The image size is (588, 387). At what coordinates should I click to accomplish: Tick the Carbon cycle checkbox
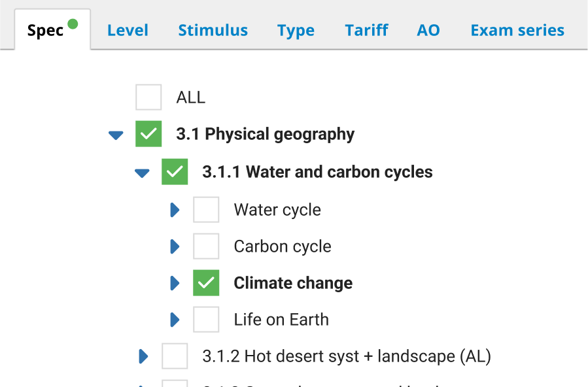click(206, 246)
